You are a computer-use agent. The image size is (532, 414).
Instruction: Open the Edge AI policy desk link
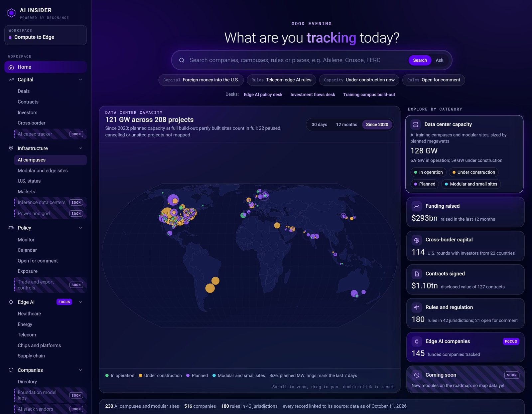[x=263, y=95]
